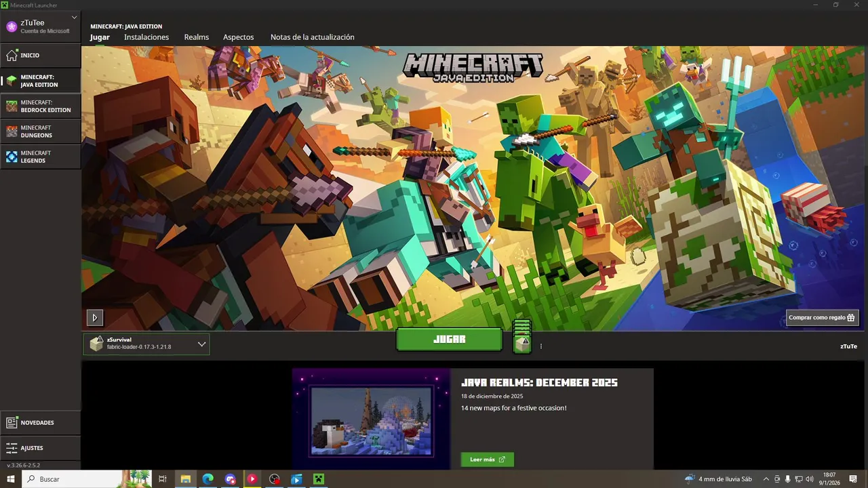Open the network tray icon
Screen dimensions: 868x488
tap(799, 479)
